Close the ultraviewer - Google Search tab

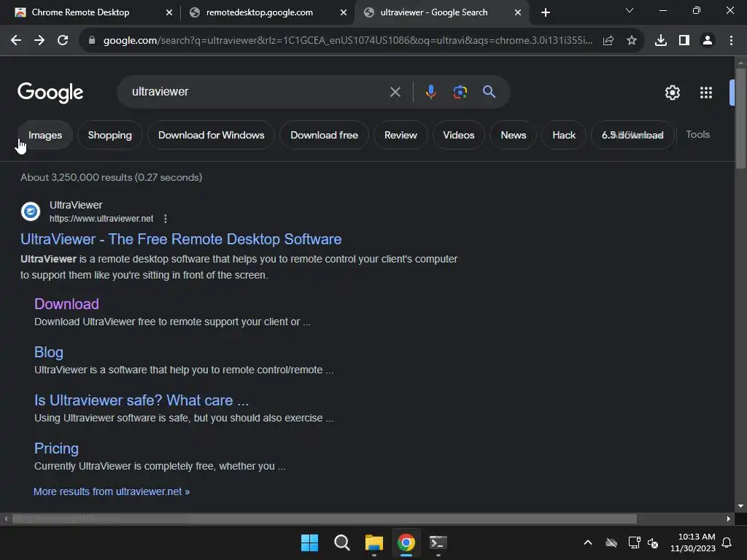518,12
